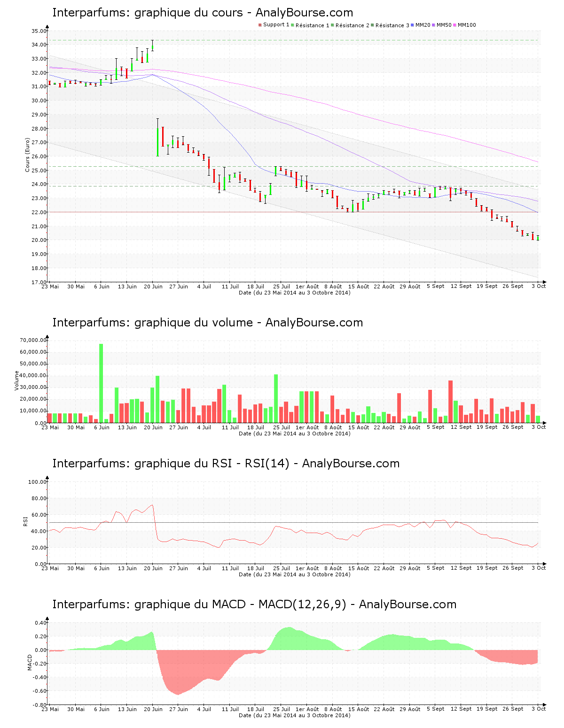Screen dimensions: 564x728
Task: Click the date range caption under the volume chart
Action: (x=295, y=434)
